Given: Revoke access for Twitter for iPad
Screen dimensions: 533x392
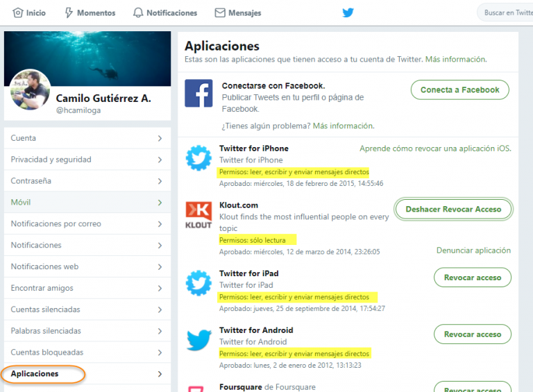Looking at the screenshot, I should pos(473,278).
